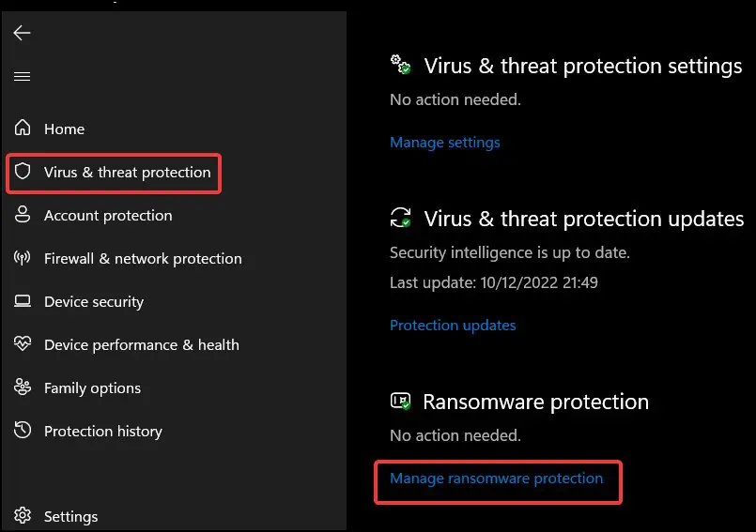Click the Virus & threat protection shield icon
The width and height of the screenshot is (756, 532).
coord(23,173)
